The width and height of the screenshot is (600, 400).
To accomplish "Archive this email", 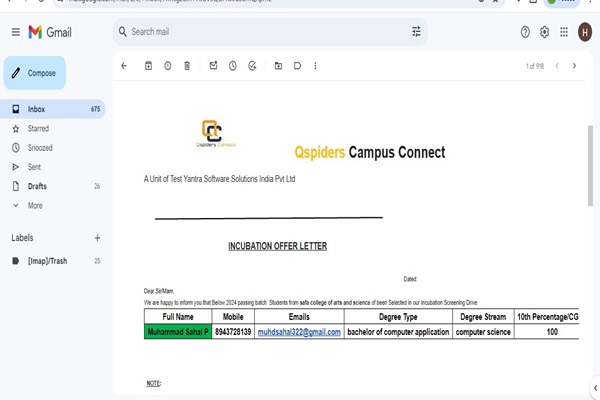I will click(148, 66).
